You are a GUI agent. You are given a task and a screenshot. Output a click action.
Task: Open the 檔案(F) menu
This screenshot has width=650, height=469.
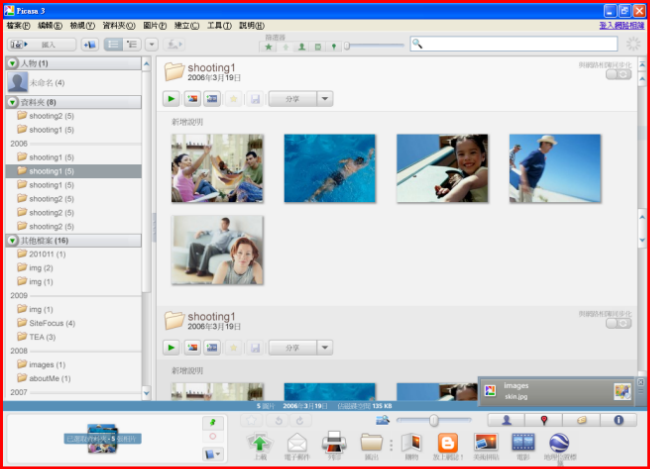pyautogui.click(x=19, y=25)
